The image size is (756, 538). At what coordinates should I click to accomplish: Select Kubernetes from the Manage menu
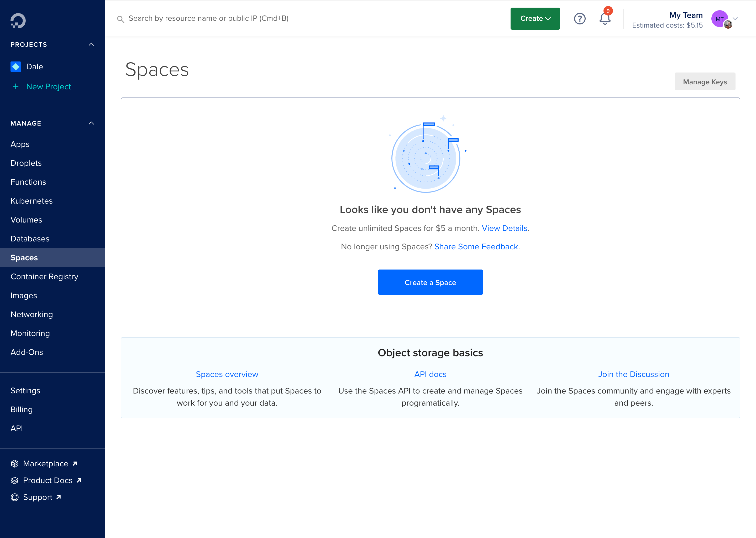[x=31, y=201]
